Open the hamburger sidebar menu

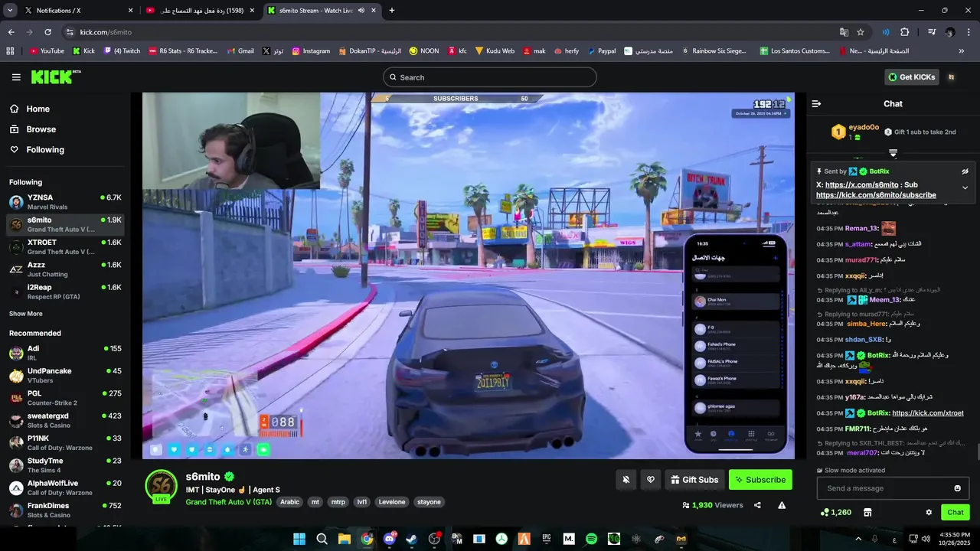click(x=16, y=77)
